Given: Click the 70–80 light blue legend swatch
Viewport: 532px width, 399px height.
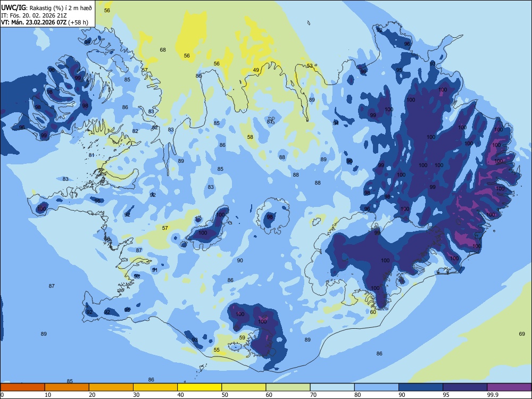Looking at the screenshot, I should (332, 387).
